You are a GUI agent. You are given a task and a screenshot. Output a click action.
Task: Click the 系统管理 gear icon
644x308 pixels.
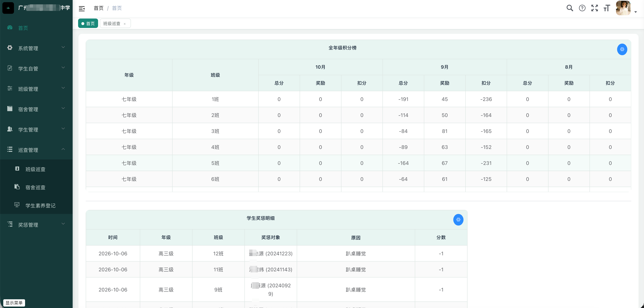10,48
